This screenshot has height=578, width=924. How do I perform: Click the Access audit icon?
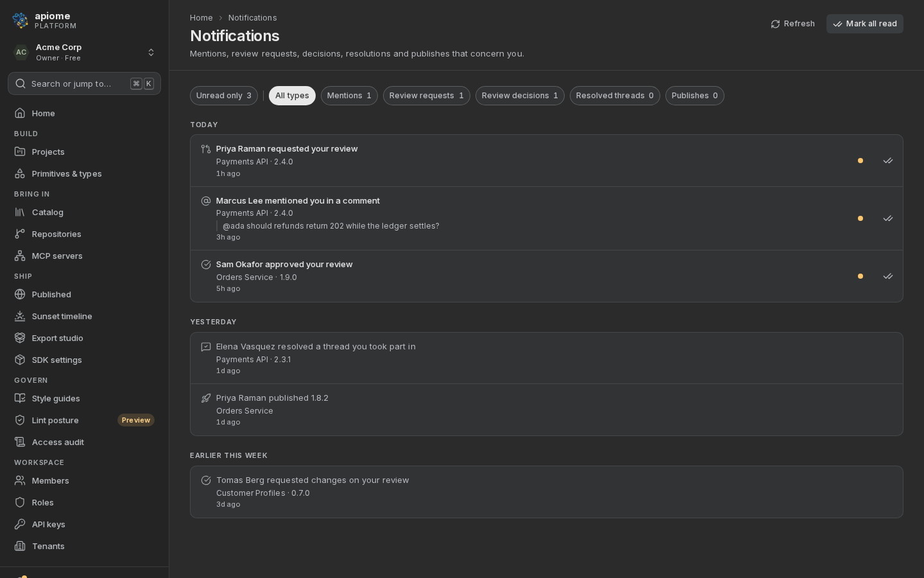tap(20, 442)
